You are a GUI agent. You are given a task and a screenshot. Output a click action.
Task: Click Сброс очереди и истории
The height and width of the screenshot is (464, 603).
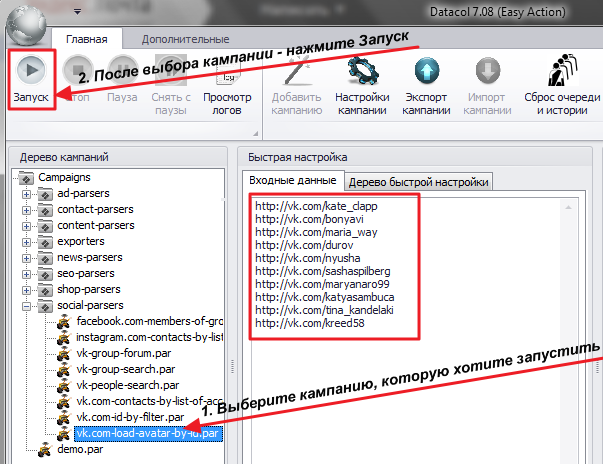[x=562, y=85]
